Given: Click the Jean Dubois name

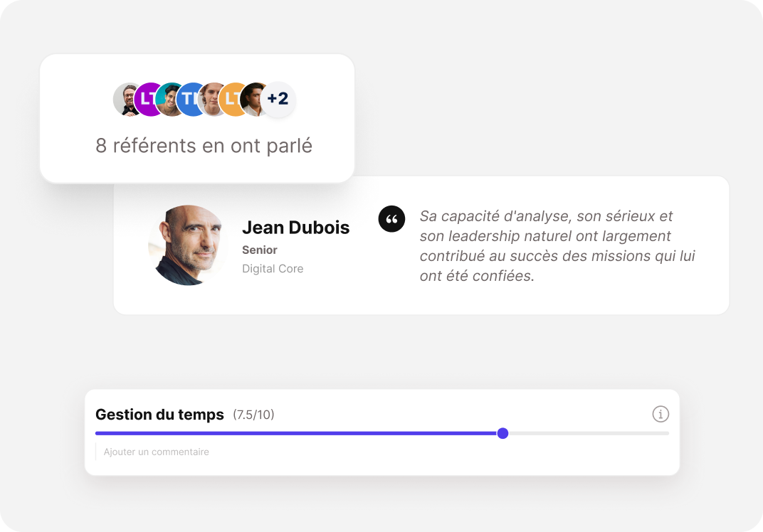Looking at the screenshot, I should pyautogui.click(x=296, y=228).
